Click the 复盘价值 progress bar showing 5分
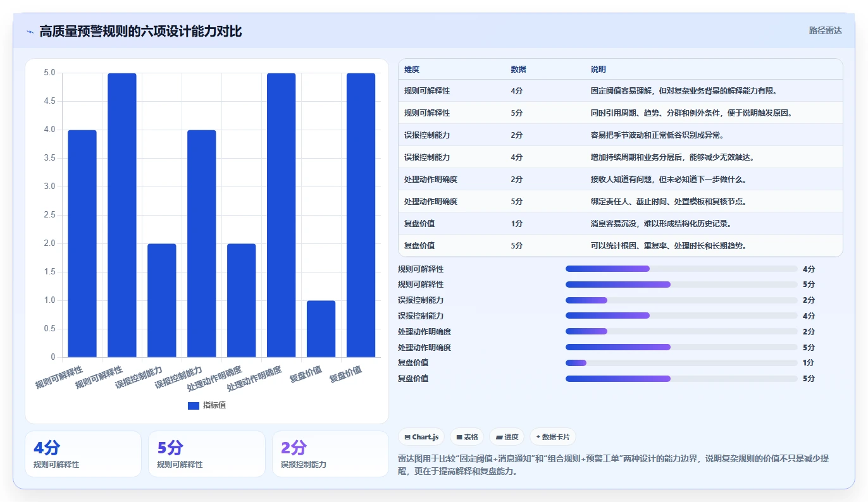Screen dimensions: 868x502 coord(681,379)
